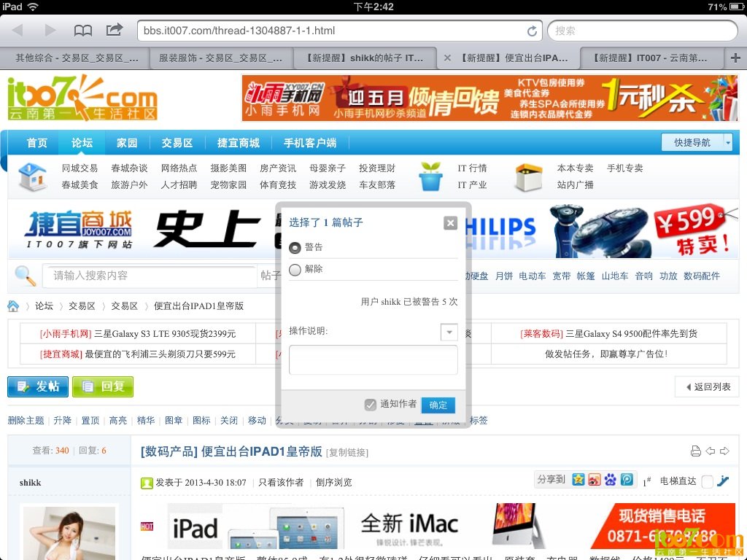
Task: Open the 交易区 nav menu
Action: click(177, 143)
